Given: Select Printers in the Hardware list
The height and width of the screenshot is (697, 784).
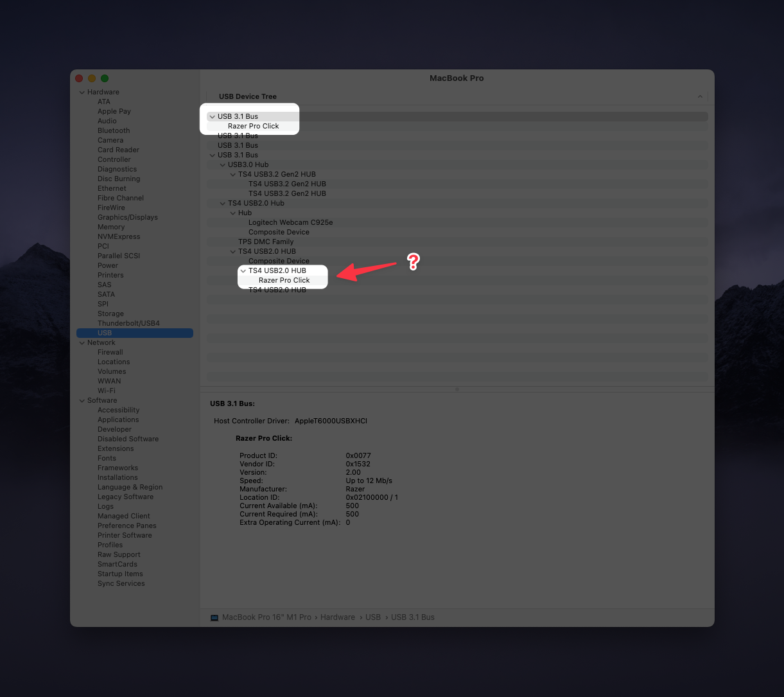Looking at the screenshot, I should (x=110, y=276).
